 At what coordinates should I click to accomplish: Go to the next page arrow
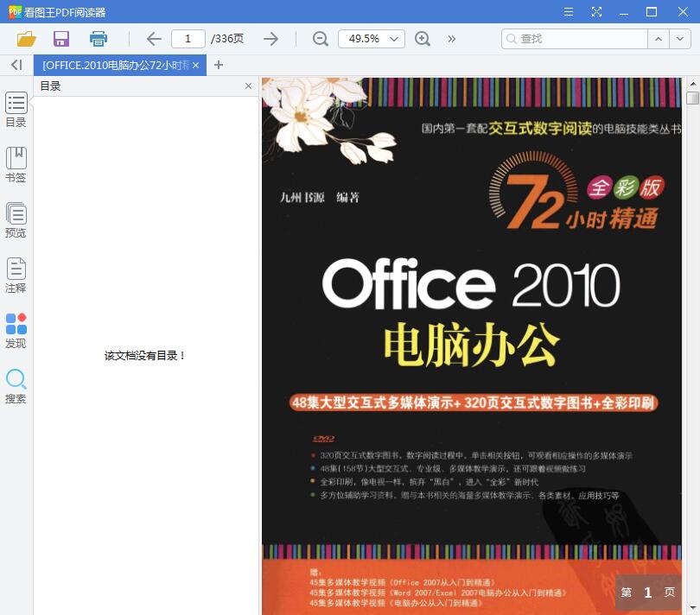click(x=271, y=39)
